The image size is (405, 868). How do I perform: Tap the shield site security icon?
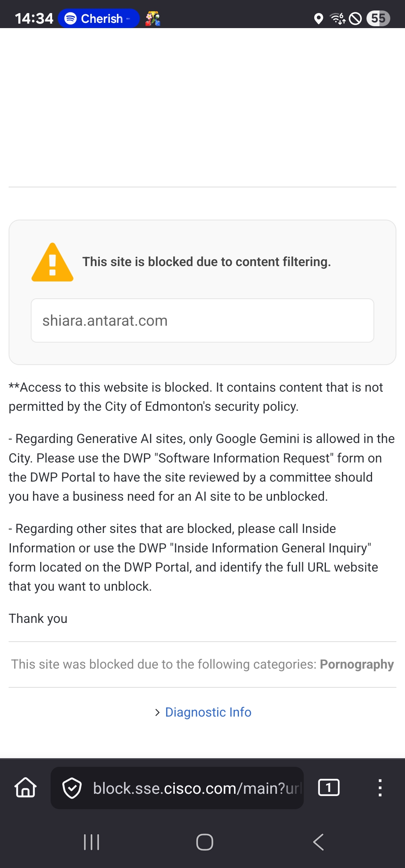(72, 788)
